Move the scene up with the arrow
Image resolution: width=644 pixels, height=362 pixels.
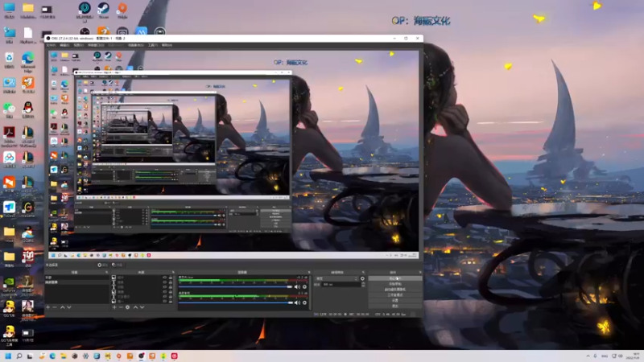click(63, 307)
